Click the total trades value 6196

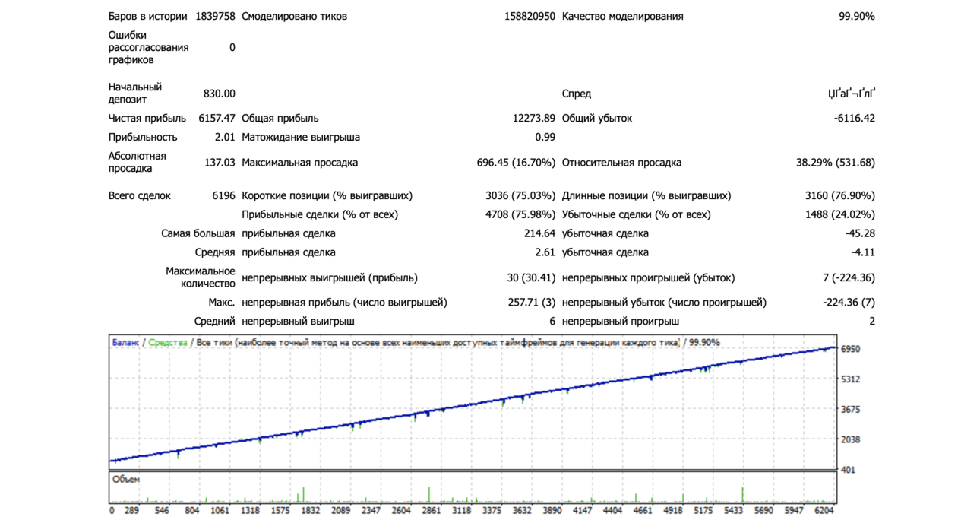[x=224, y=195]
